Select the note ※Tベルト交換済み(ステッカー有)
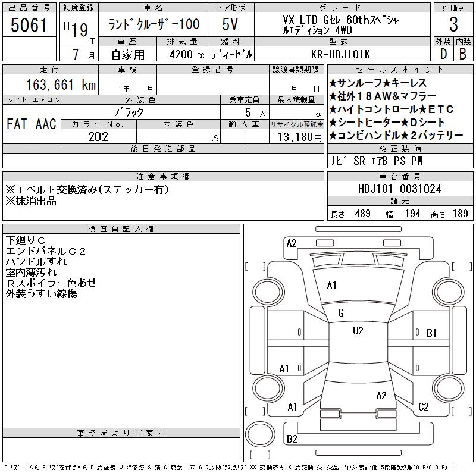The width and height of the screenshot is (476, 476). pyautogui.click(x=87, y=190)
